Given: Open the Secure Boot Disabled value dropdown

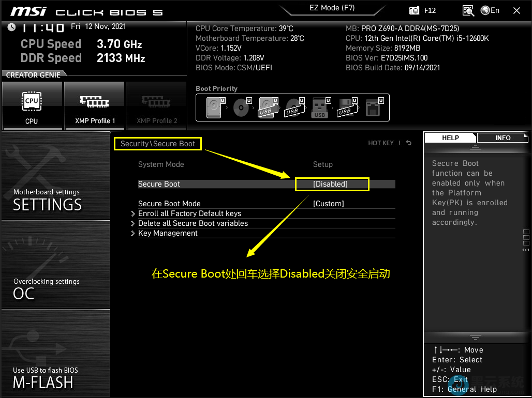Looking at the screenshot, I should (331, 184).
